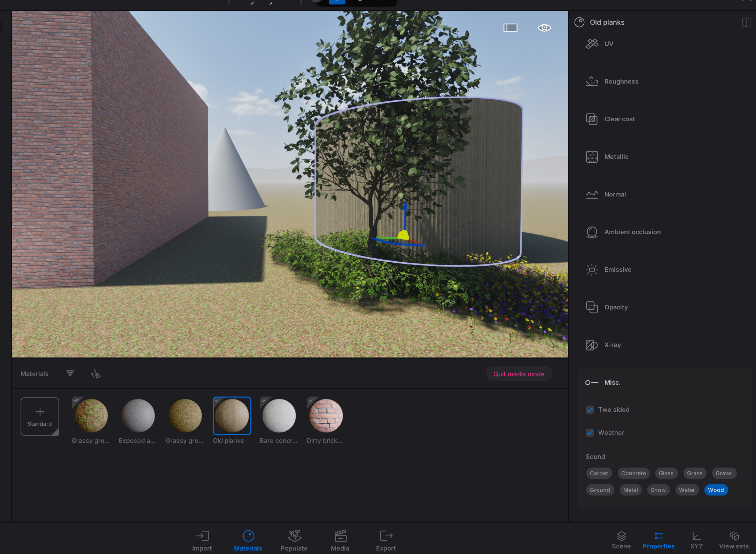Open the UV settings icon

[592, 44]
